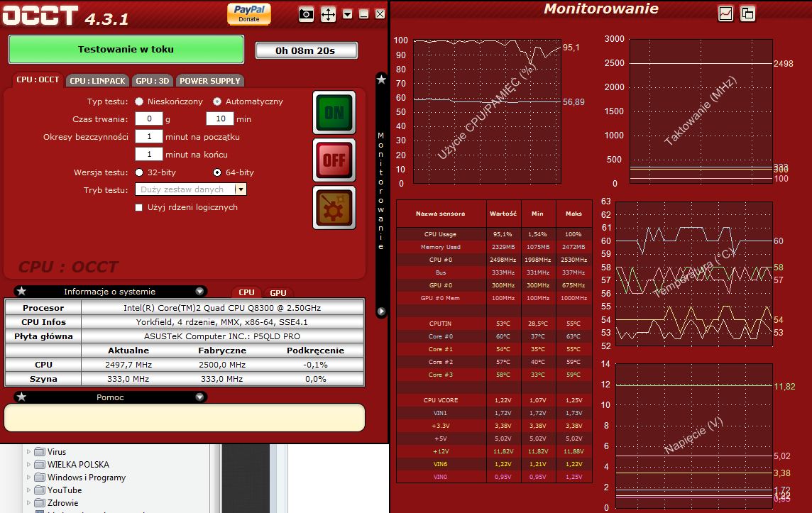Image resolution: width=812 pixels, height=513 pixels.
Task: Show CPU system info tab
Action: (x=246, y=292)
